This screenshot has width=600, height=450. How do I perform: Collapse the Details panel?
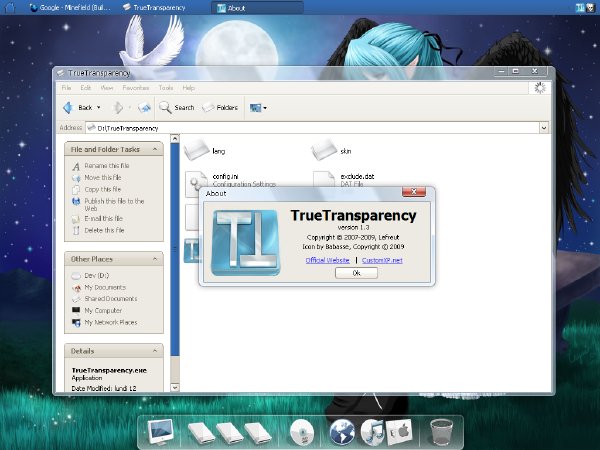pyautogui.click(x=155, y=351)
